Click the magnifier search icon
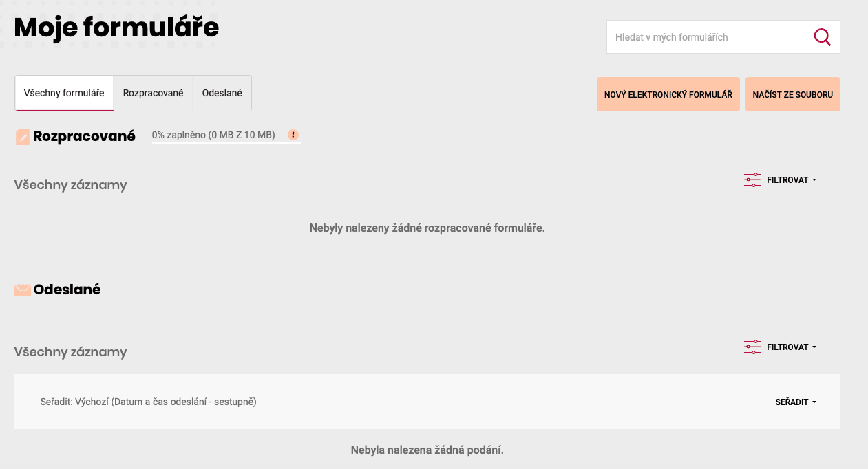 click(822, 37)
